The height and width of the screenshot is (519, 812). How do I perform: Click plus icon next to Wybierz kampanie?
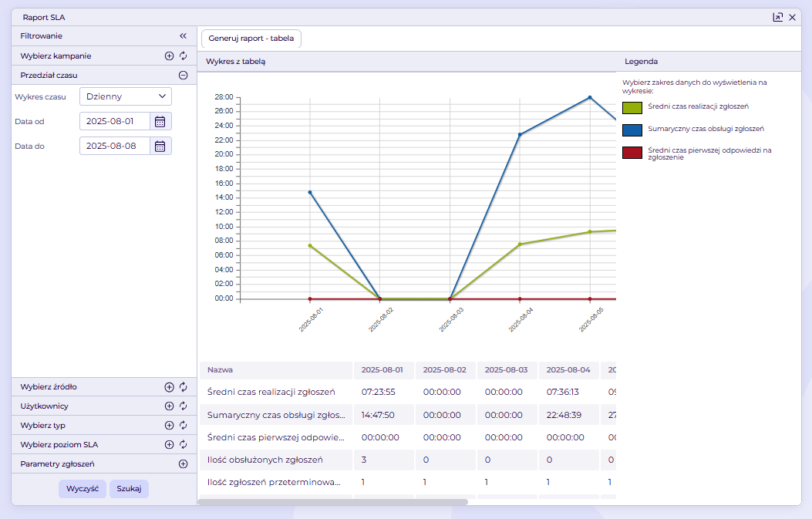tap(170, 56)
